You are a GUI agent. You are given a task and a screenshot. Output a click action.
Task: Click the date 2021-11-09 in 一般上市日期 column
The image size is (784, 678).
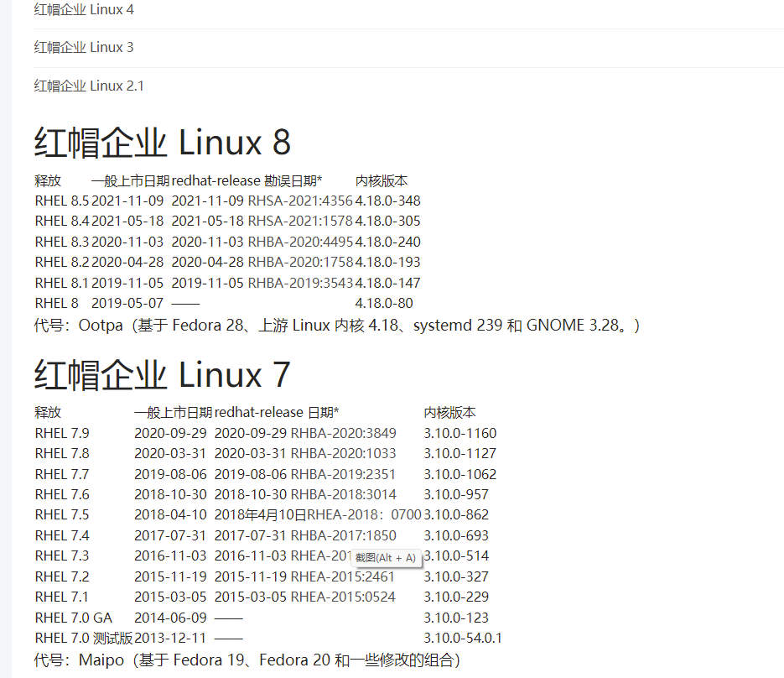(x=127, y=201)
